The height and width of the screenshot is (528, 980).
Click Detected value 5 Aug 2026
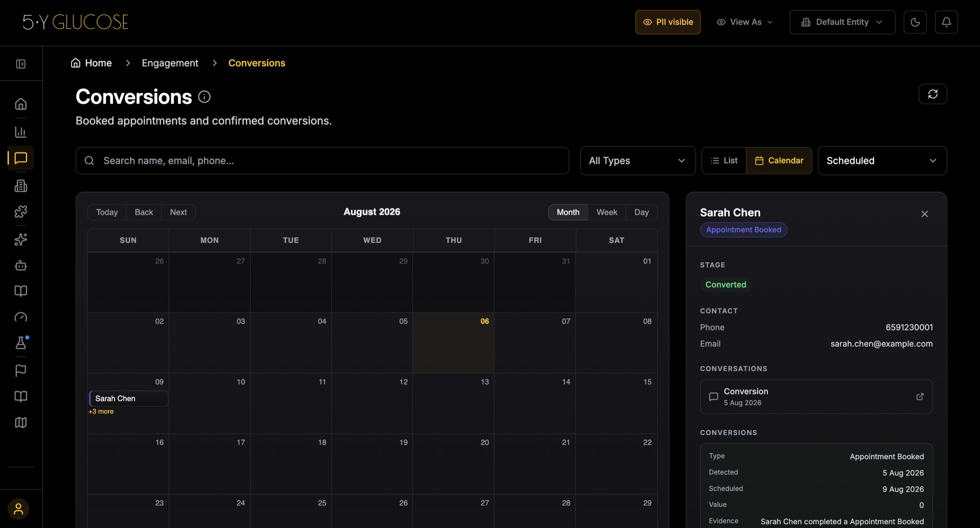click(903, 473)
